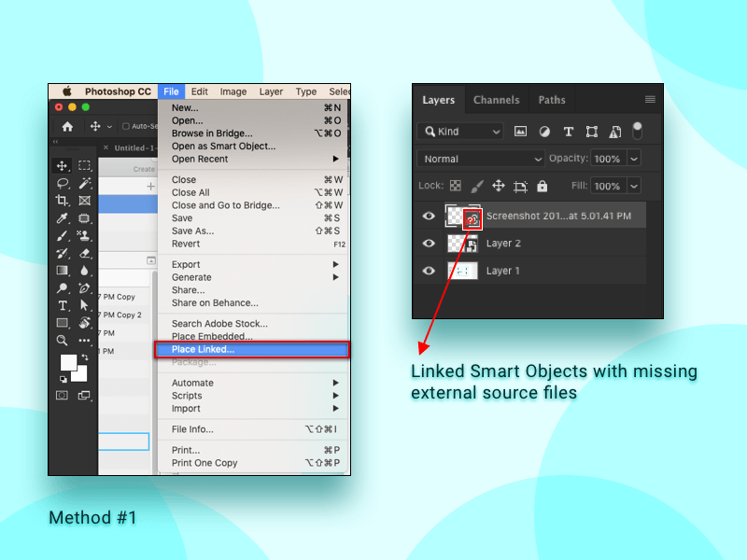Screen dimensions: 747x560
Task: Turn off layer filtering switch
Action: 637,131
